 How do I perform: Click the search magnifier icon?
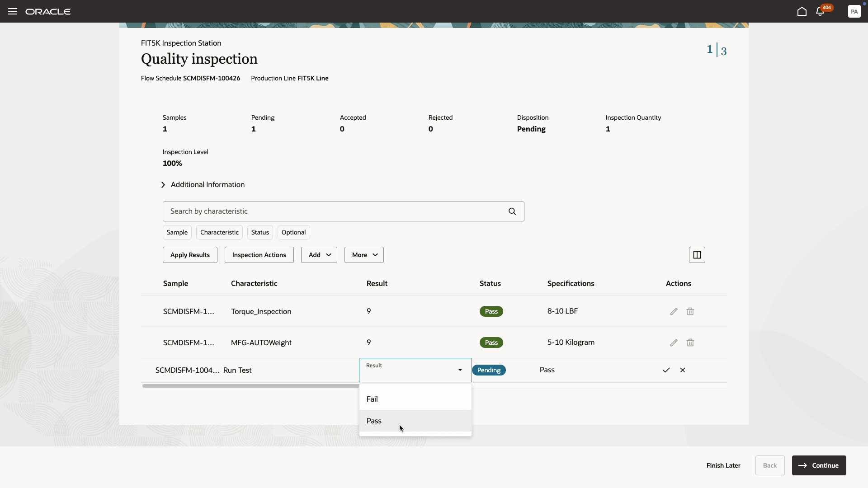pos(512,211)
